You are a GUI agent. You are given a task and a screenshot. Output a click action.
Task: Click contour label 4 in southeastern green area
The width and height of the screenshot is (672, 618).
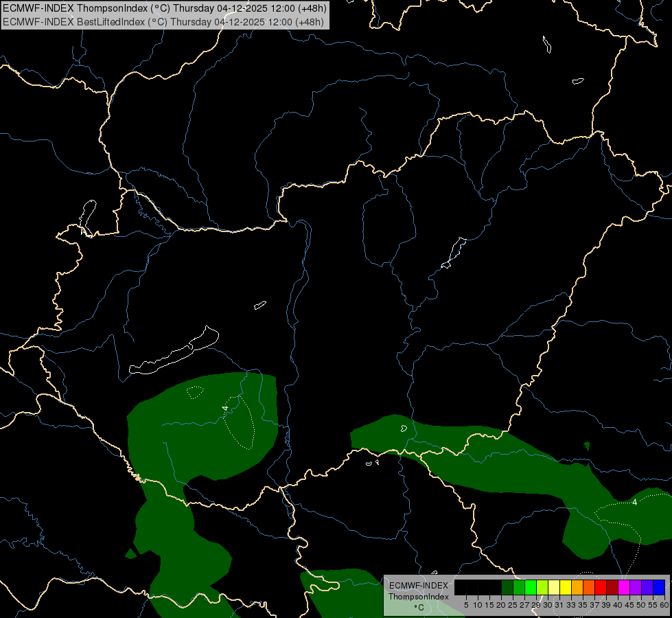tap(635, 502)
